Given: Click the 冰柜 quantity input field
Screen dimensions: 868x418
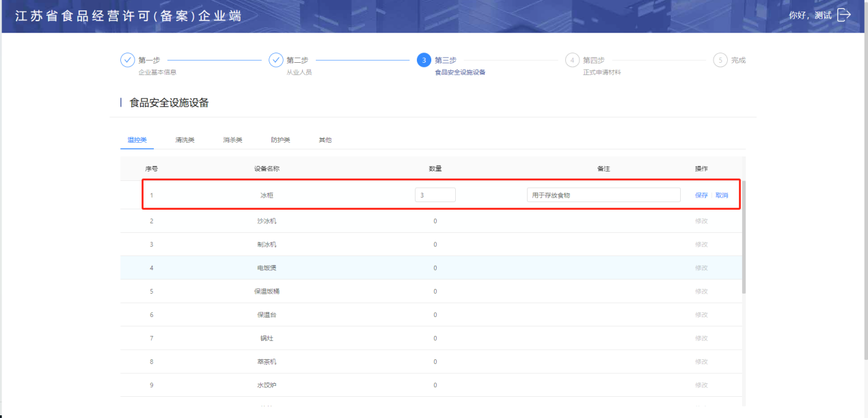Looking at the screenshot, I should click(x=435, y=195).
